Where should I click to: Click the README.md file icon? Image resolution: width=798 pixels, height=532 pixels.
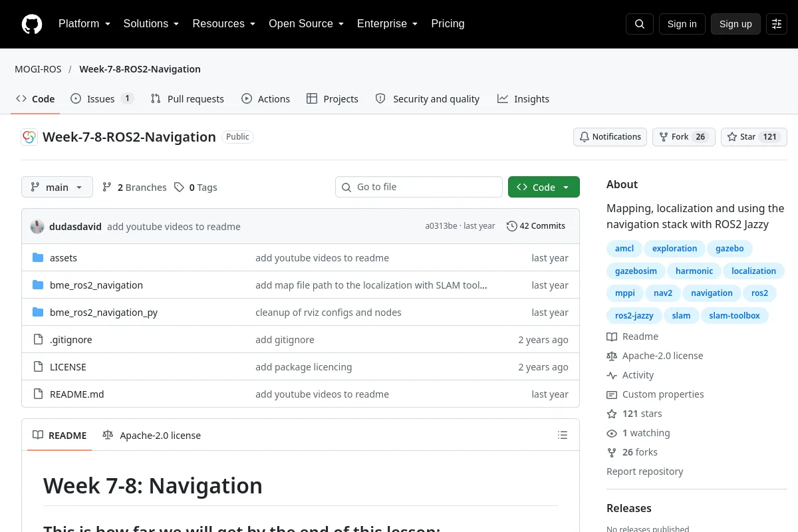[38, 394]
